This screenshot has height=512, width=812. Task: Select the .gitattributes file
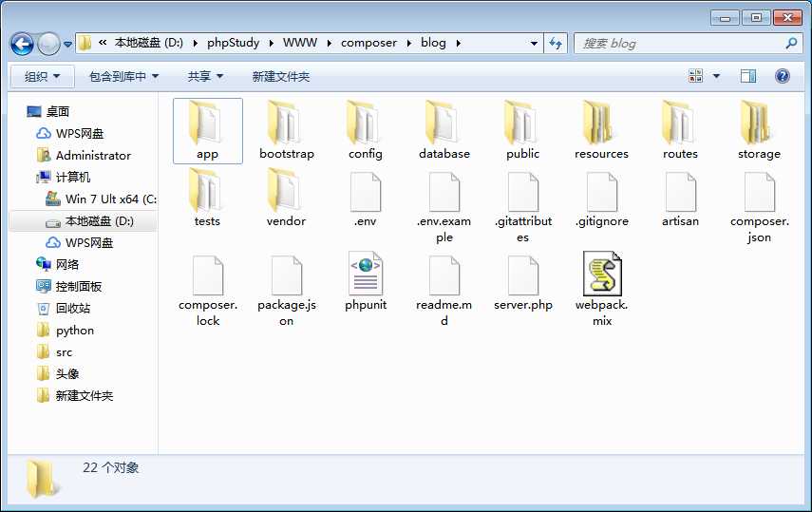point(522,207)
